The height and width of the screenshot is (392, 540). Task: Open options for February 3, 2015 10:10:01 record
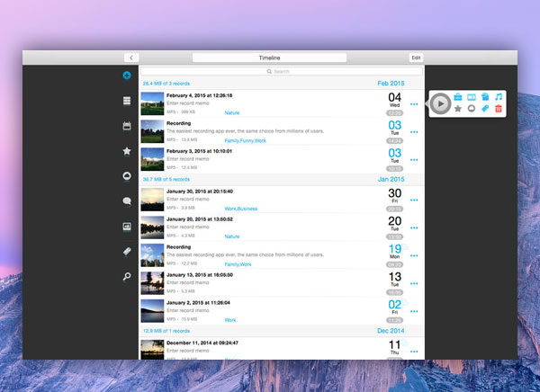pyautogui.click(x=414, y=160)
